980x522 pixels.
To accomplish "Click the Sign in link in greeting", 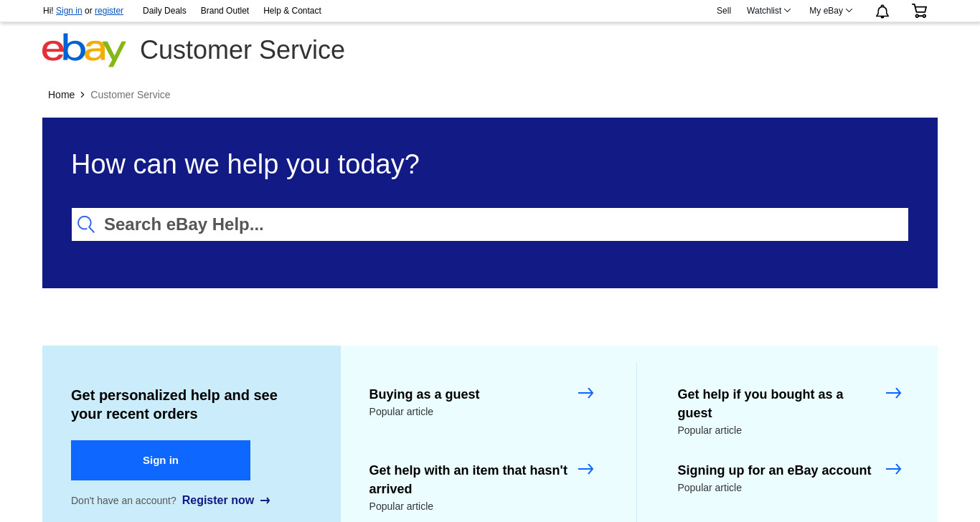I will tap(69, 11).
